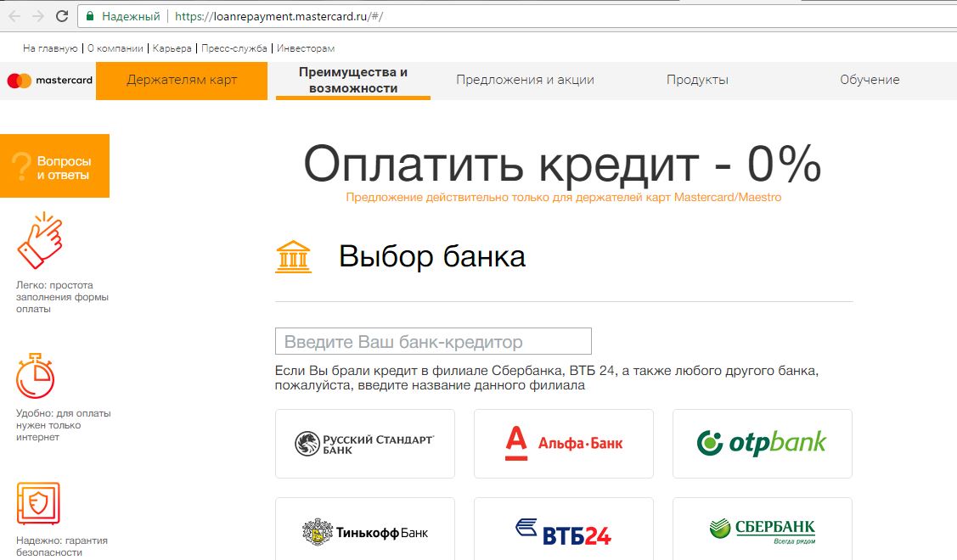Click the browser back arrow
The height and width of the screenshot is (560, 957).
pos(14,16)
